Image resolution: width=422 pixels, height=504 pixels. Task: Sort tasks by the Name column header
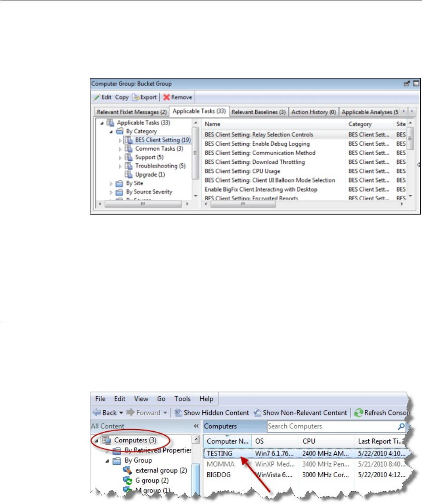(x=274, y=124)
